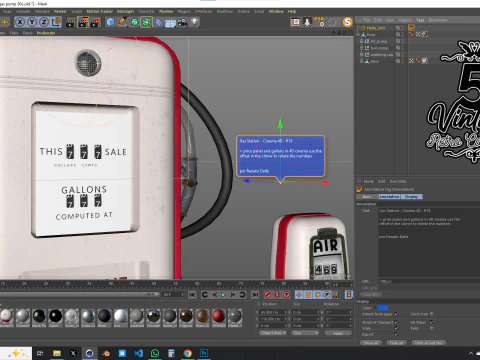The height and width of the screenshot is (360, 480).
Task: Click the purple deformer icon
Action: click(159, 22)
